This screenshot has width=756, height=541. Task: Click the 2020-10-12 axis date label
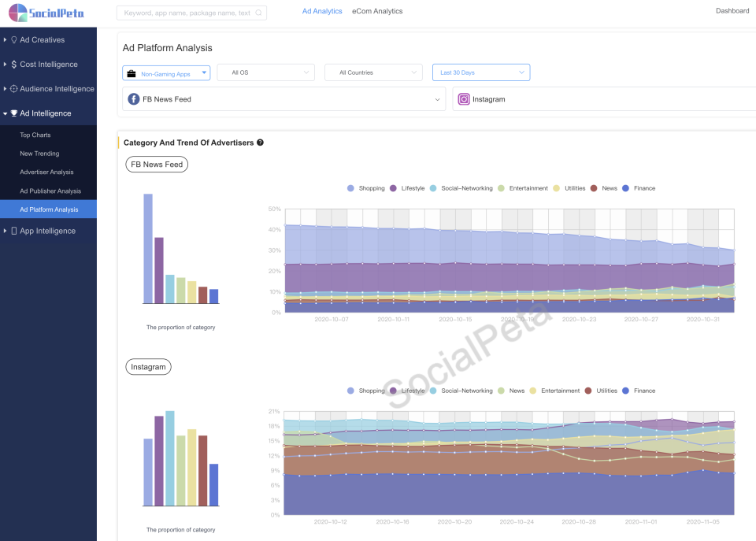click(x=330, y=522)
